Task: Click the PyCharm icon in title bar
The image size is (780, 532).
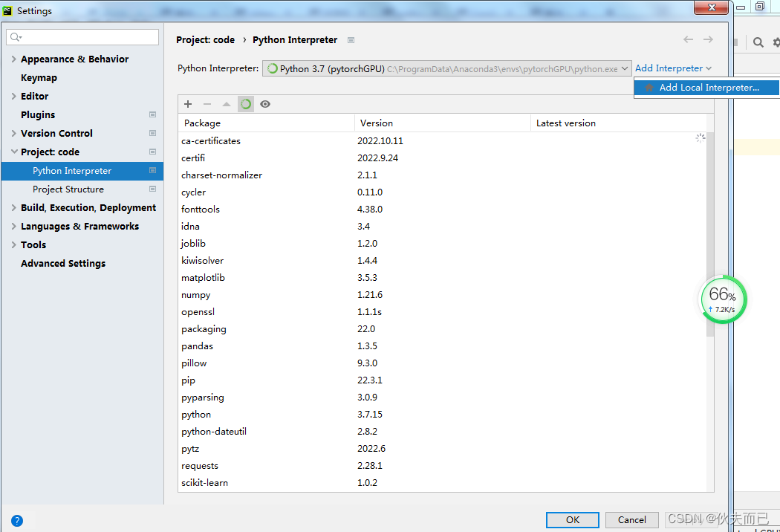Action: [x=7, y=10]
